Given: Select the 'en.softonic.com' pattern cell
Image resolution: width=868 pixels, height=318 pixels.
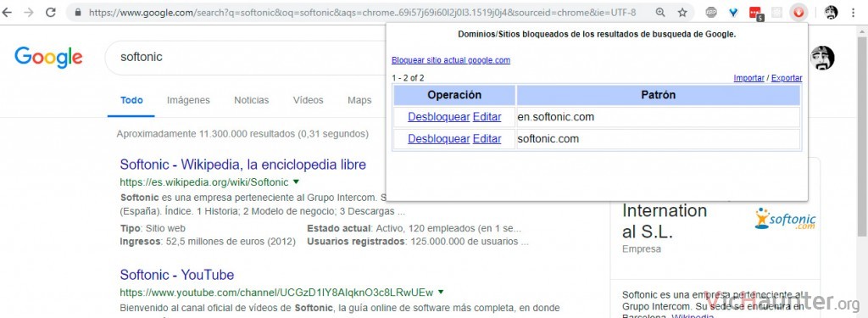Looking at the screenshot, I should [658, 117].
